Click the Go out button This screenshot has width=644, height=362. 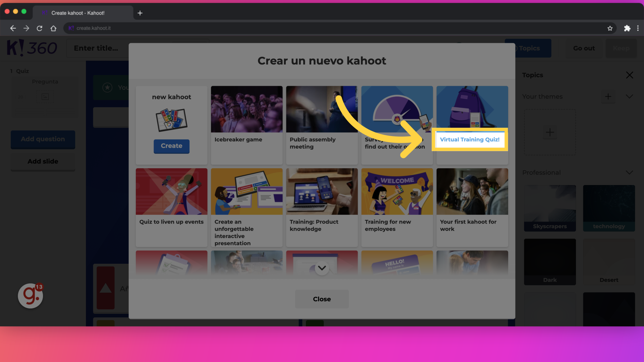[x=584, y=48]
